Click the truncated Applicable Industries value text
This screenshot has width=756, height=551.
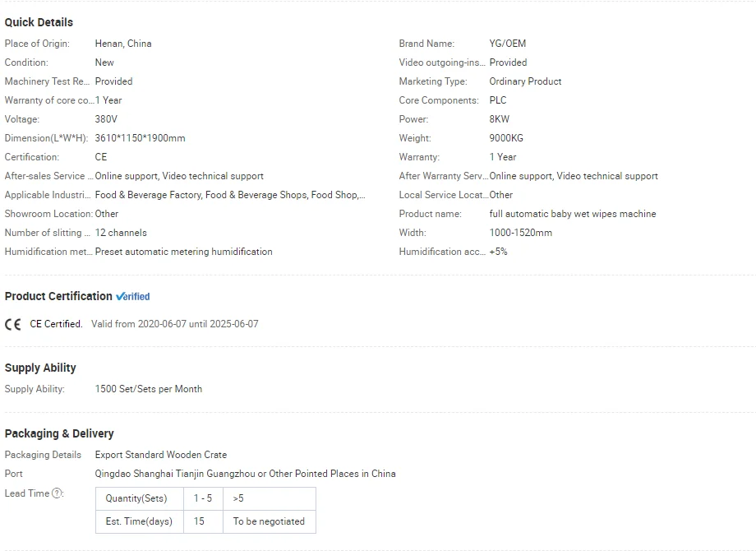click(x=230, y=195)
